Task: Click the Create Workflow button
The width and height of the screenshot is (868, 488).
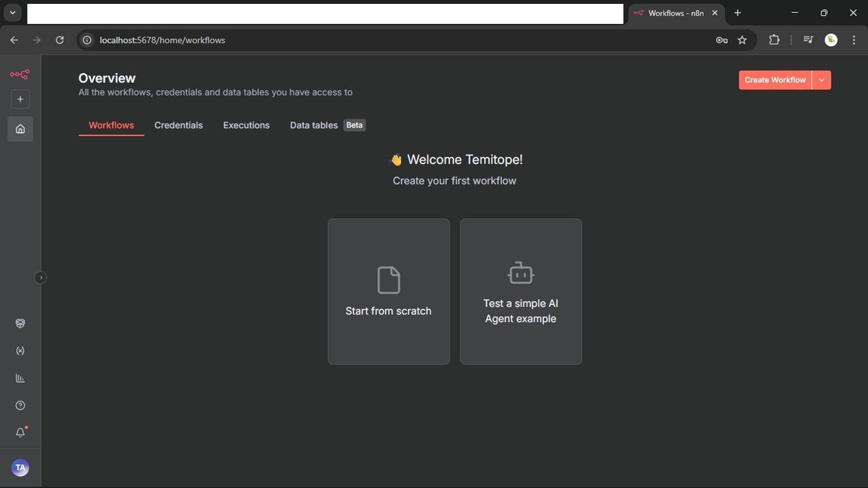Action: [775, 80]
